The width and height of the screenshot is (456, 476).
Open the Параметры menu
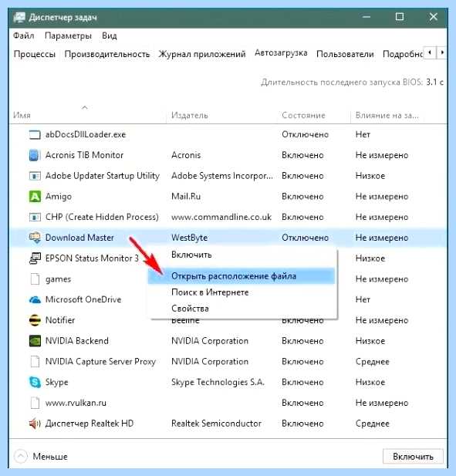coord(68,35)
